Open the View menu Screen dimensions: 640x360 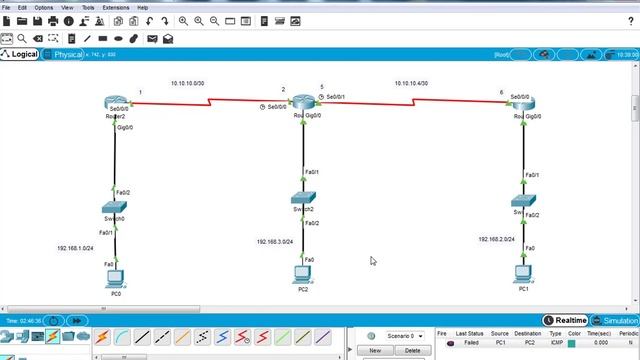pos(67,7)
